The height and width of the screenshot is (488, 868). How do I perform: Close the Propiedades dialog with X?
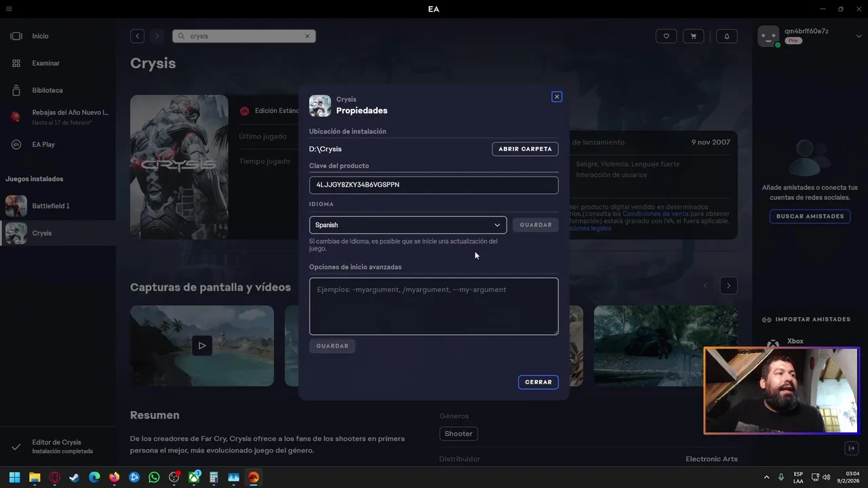(557, 97)
